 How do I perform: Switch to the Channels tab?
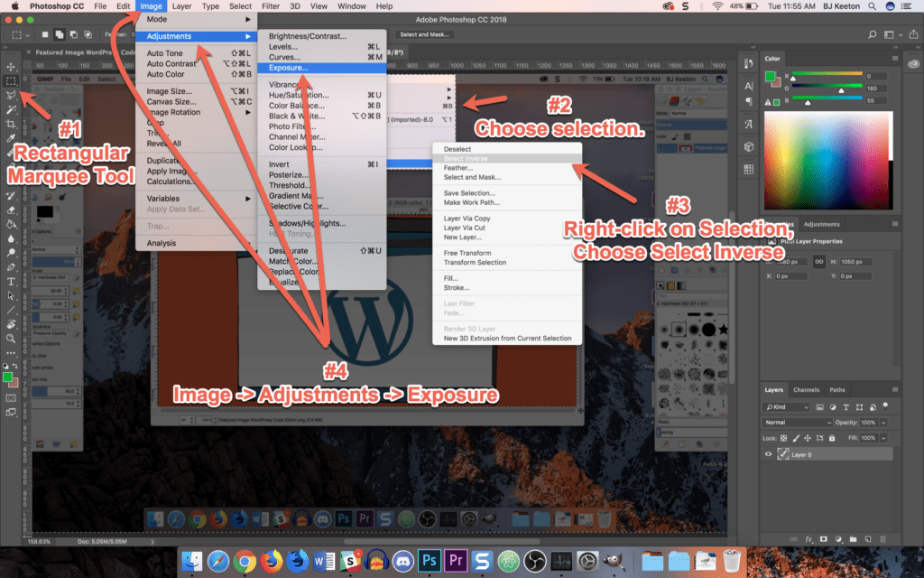tap(807, 389)
